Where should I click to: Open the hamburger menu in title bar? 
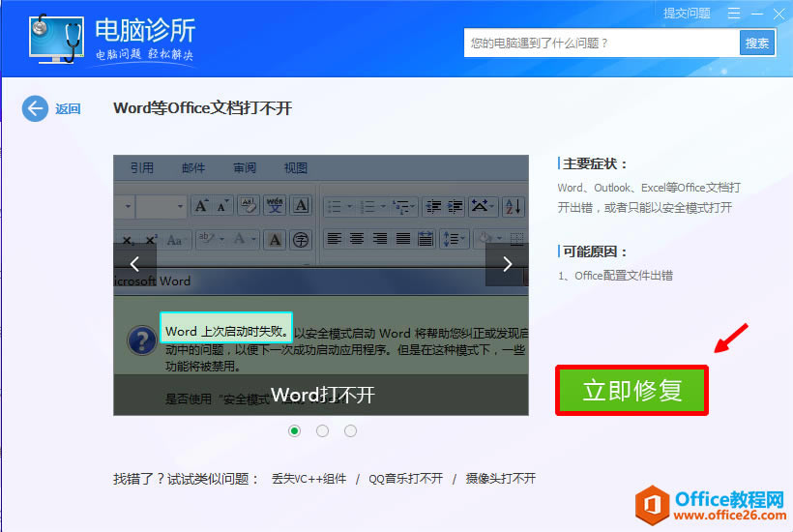[x=735, y=14]
